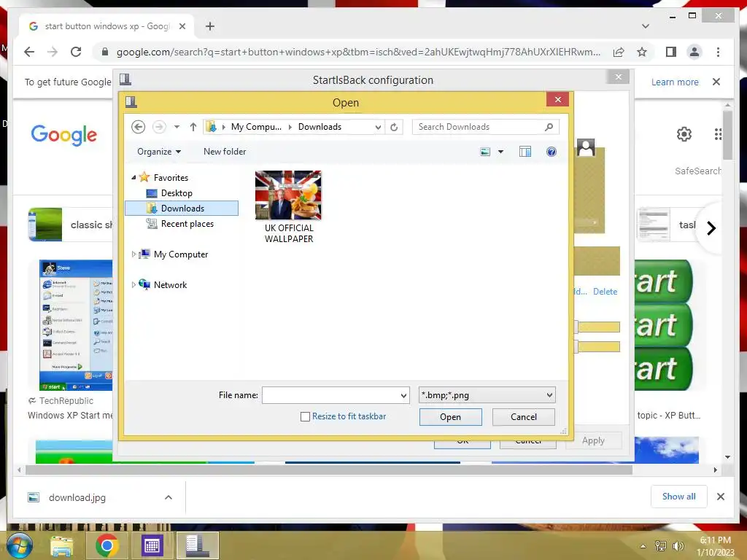The height and width of the screenshot is (560, 747).
Task: Expand File name history dropdown
Action: (403, 395)
